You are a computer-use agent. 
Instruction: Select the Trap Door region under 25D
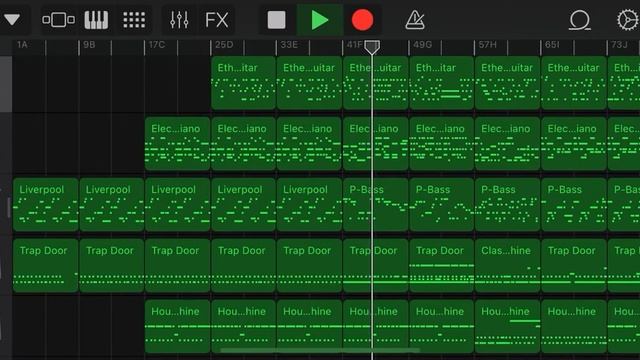pos(243,265)
